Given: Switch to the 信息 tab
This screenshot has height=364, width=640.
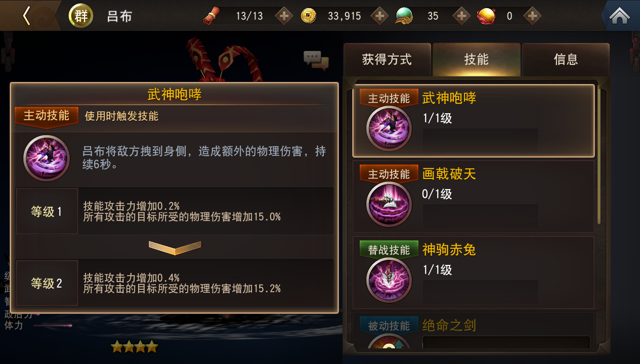Looking at the screenshot, I should (x=566, y=60).
